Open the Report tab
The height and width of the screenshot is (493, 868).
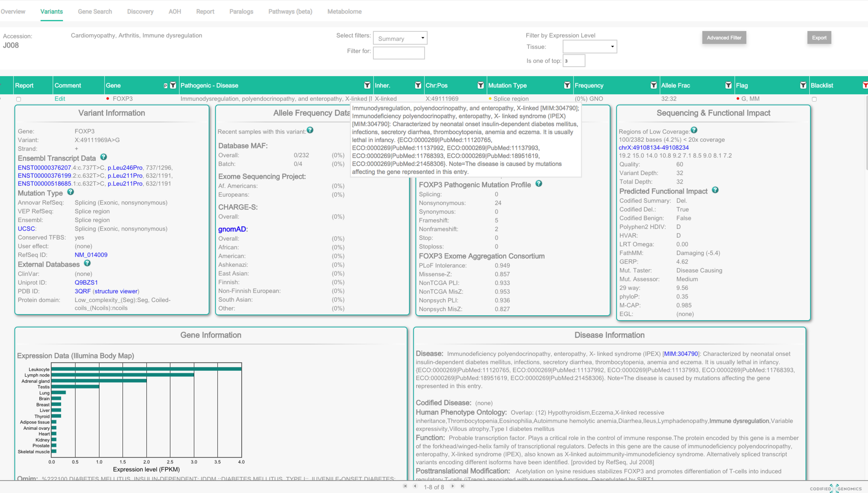[x=205, y=12]
